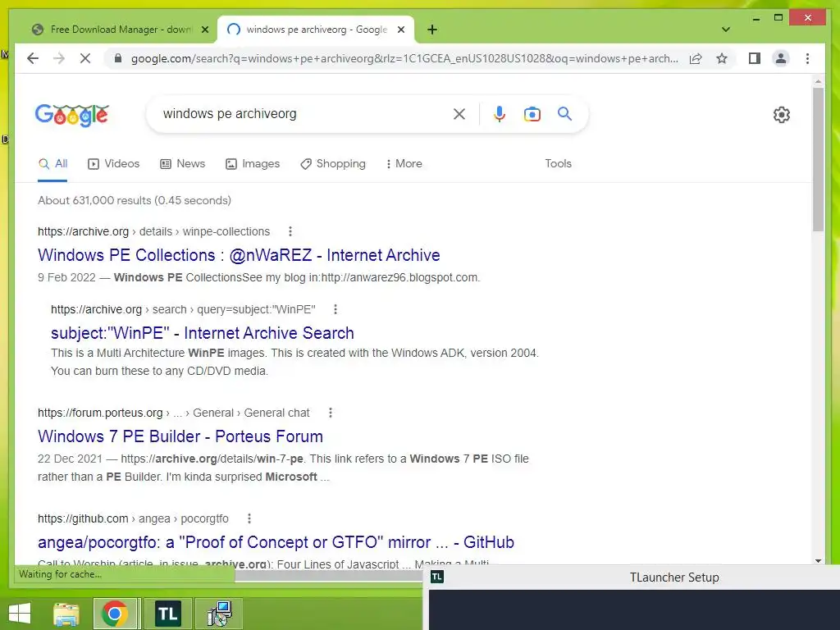The height and width of the screenshot is (630, 840).
Task: Share this page from the address bar
Action: (x=696, y=58)
